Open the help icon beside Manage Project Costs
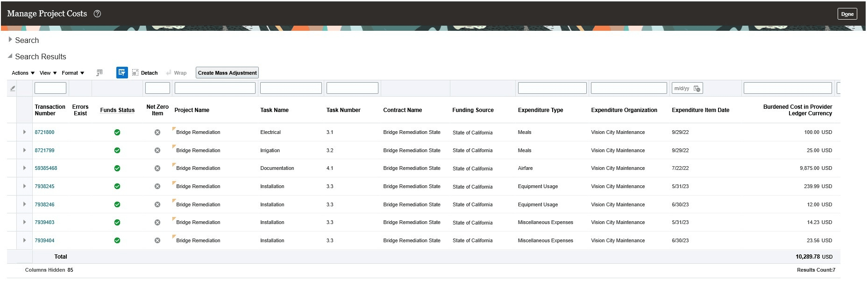Screen dimensions: 868x281 pyautogui.click(x=97, y=14)
